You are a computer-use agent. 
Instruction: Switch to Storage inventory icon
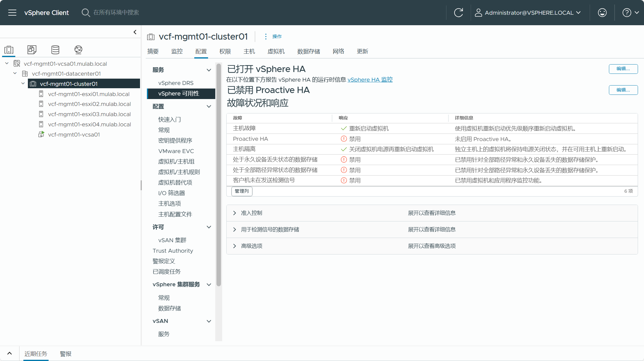click(x=55, y=50)
